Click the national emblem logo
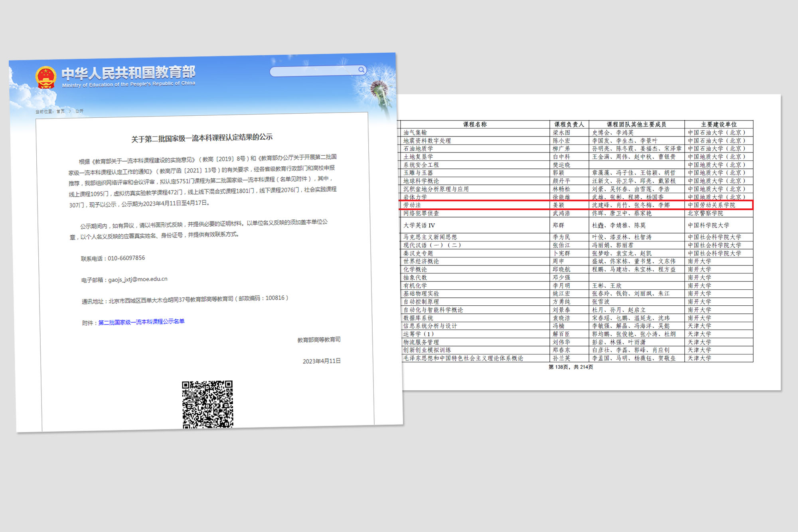The width and height of the screenshot is (798, 532). pos(46,77)
